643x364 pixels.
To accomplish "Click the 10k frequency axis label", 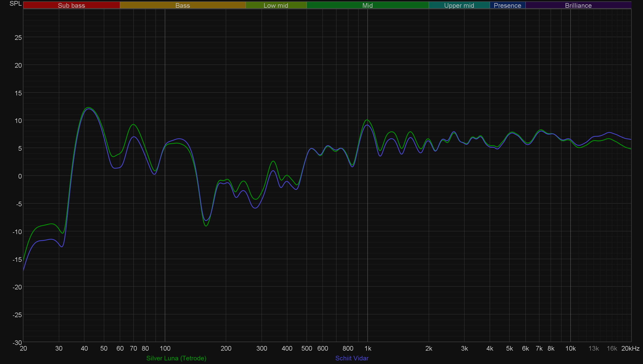I will click(570, 348).
